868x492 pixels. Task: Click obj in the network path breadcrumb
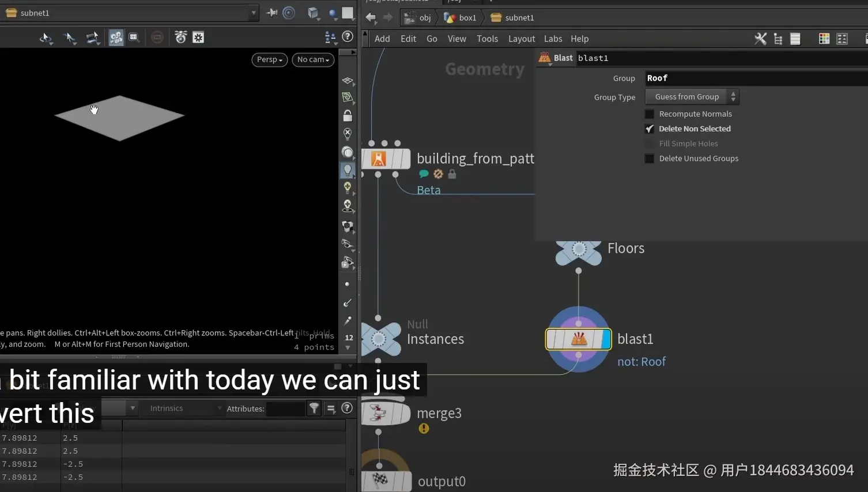click(x=425, y=17)
